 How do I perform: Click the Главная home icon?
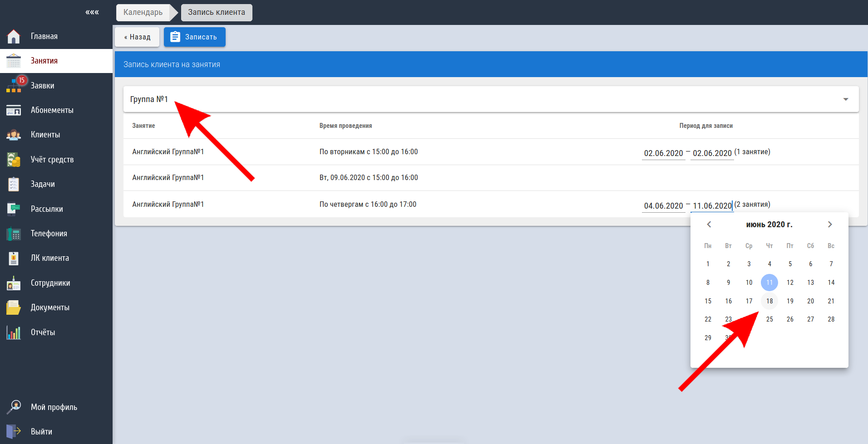point(14,36)
